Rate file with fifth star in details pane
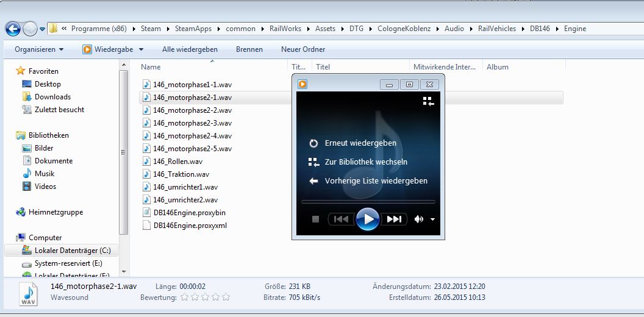The image size is (644, 317). (x=226, y=297)
